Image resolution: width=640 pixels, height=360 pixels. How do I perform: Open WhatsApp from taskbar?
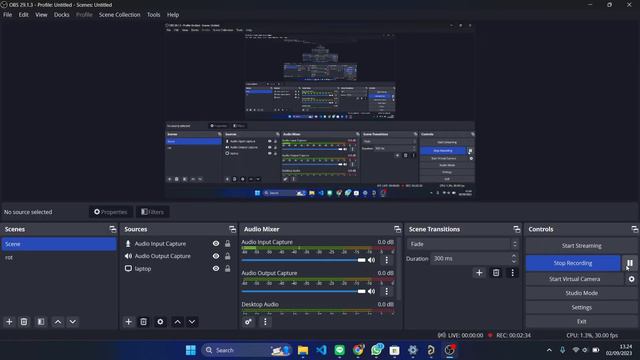coord(377,350)
